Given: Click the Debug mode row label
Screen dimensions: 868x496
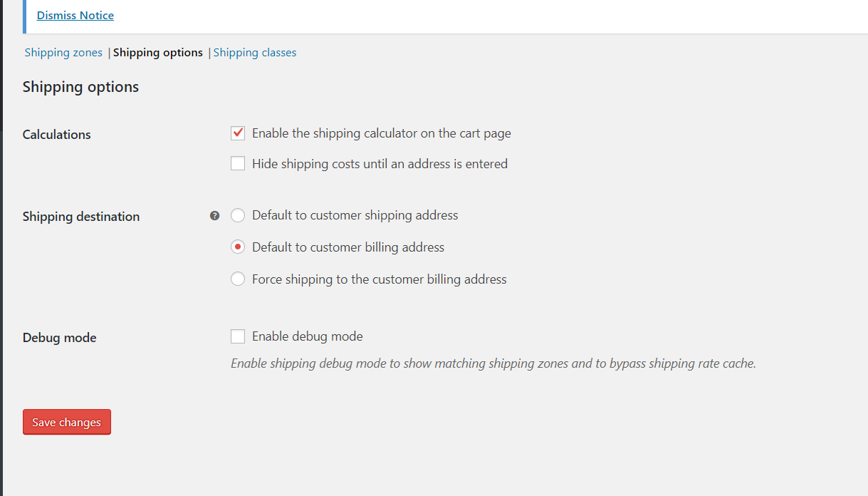Looking at the screenshot, I should (x=59, y=338).
